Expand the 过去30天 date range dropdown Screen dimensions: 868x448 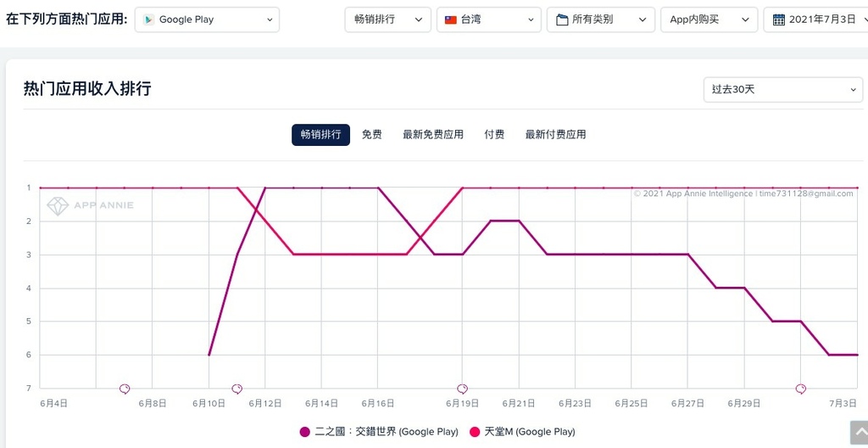coord(782,89)
